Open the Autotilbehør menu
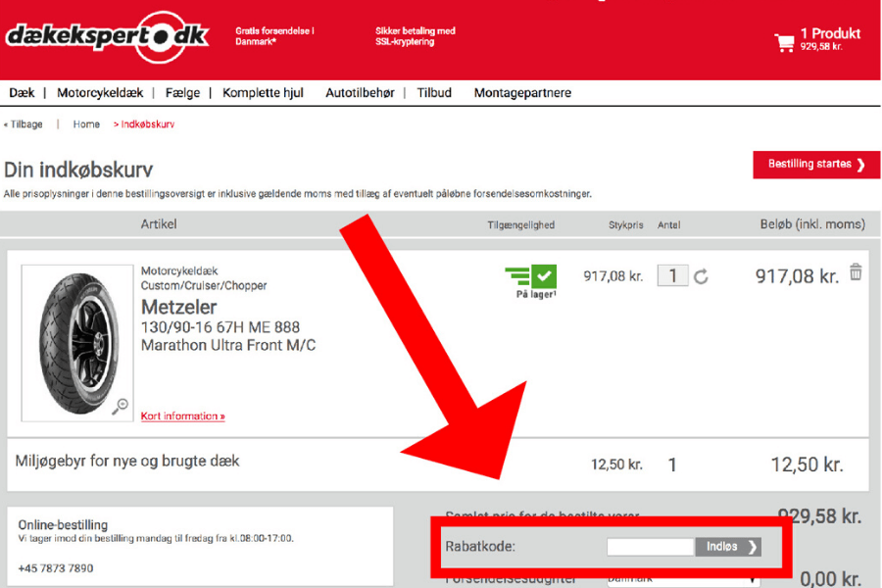 tap(360, 93)
